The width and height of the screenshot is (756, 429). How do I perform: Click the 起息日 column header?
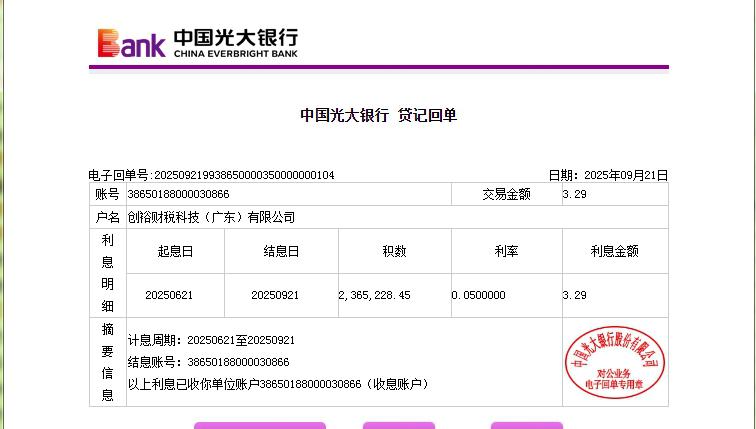(175, 251)
